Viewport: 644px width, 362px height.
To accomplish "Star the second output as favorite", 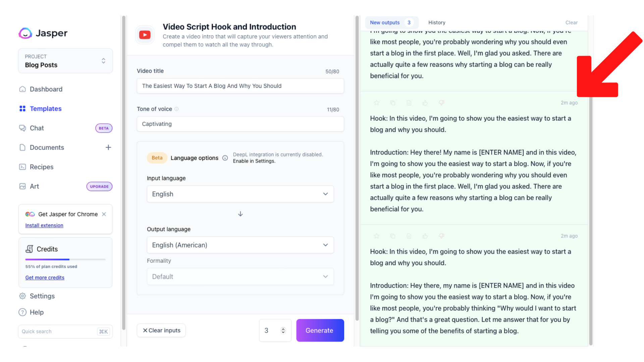I will click(377, 103).
